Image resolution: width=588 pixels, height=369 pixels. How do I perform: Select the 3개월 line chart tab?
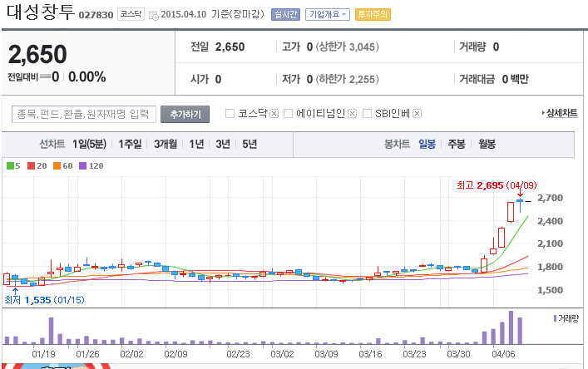point(166,144)
